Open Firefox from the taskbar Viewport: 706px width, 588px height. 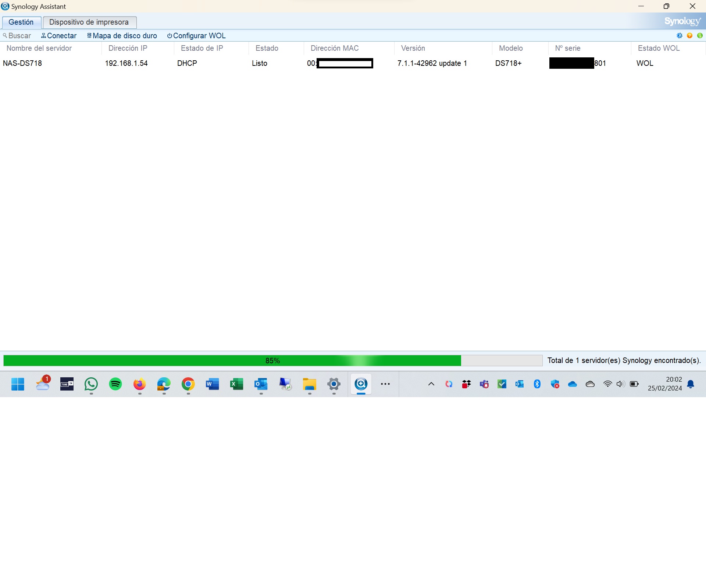(x=140, y=384)
